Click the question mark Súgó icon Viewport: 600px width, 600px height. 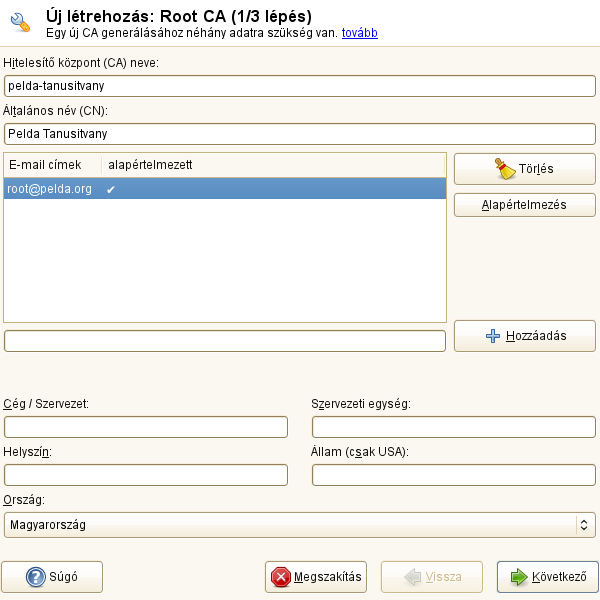tap(36, 577)
